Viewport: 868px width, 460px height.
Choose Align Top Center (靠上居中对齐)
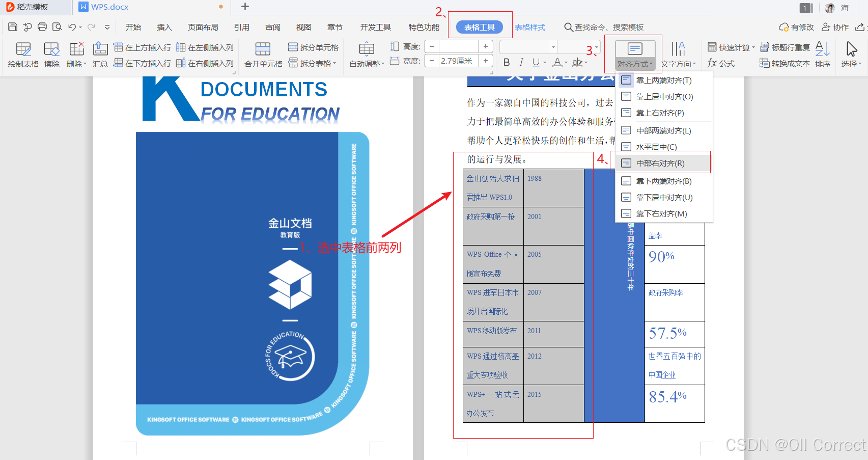click(x=664, y=96)
